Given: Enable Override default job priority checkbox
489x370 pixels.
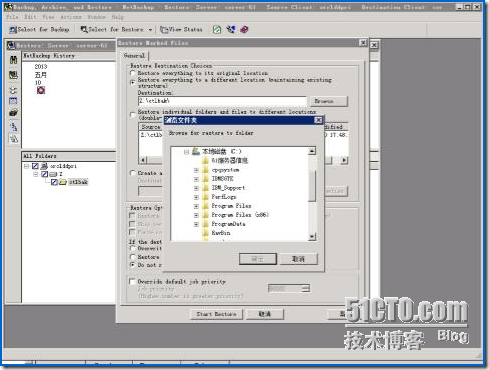Looking at the screenshot, I should [132, 282].
